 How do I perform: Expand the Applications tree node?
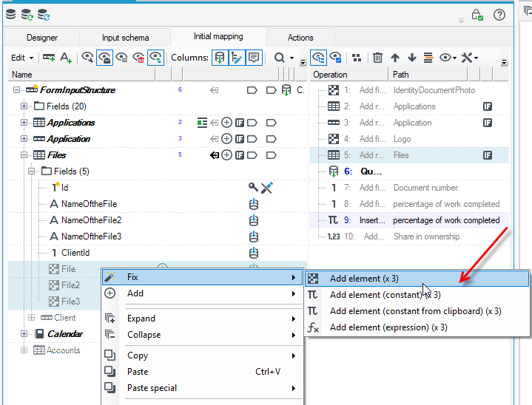[24, 123]
